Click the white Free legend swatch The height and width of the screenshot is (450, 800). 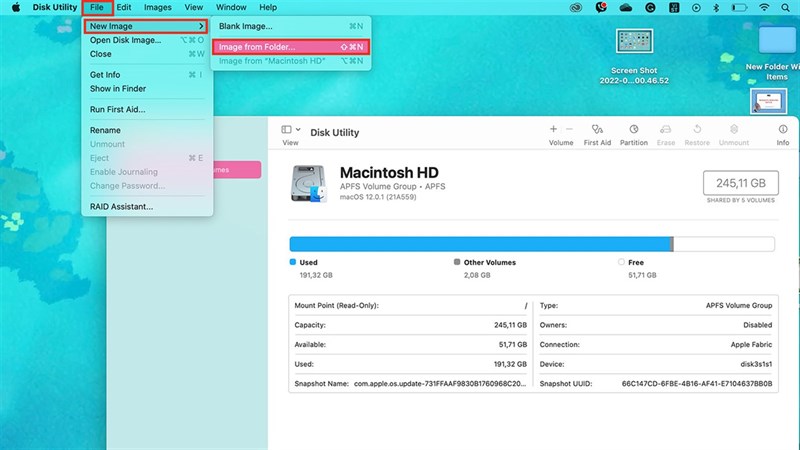(621, 262)
